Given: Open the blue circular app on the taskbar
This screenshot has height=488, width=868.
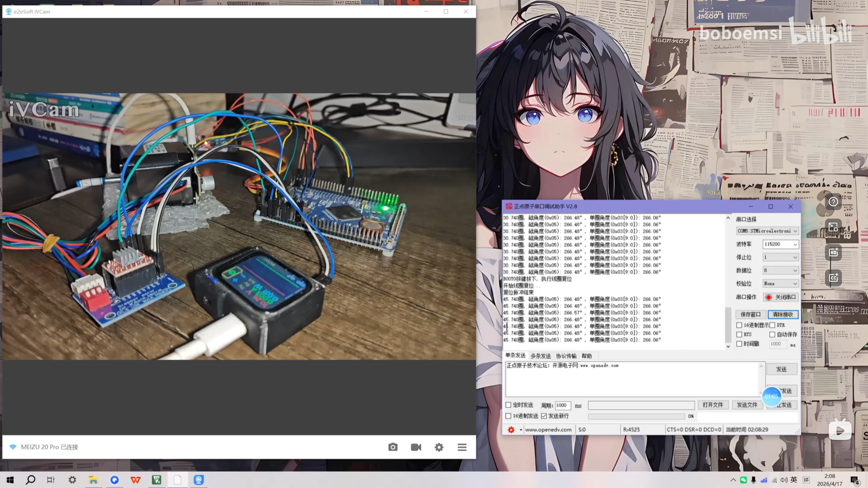Looking at the screenshot, I should pyautogui.click(x=115, y=480).
